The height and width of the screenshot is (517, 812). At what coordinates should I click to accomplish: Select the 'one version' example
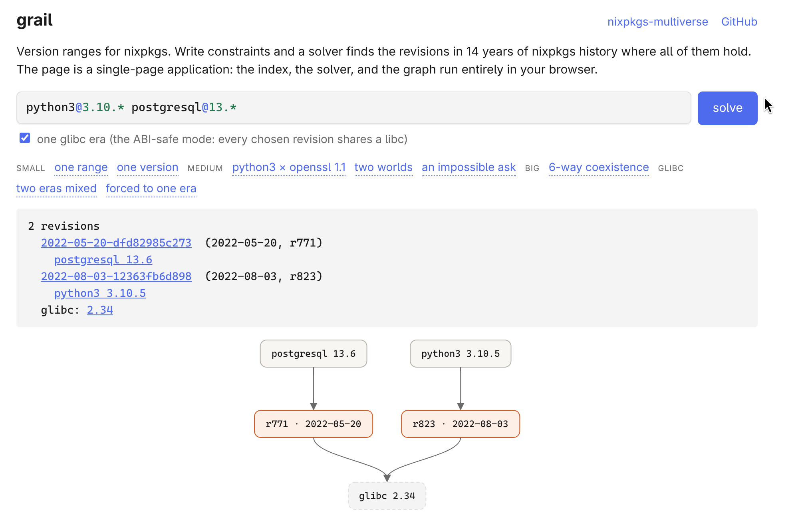click(x=147, y=167)
